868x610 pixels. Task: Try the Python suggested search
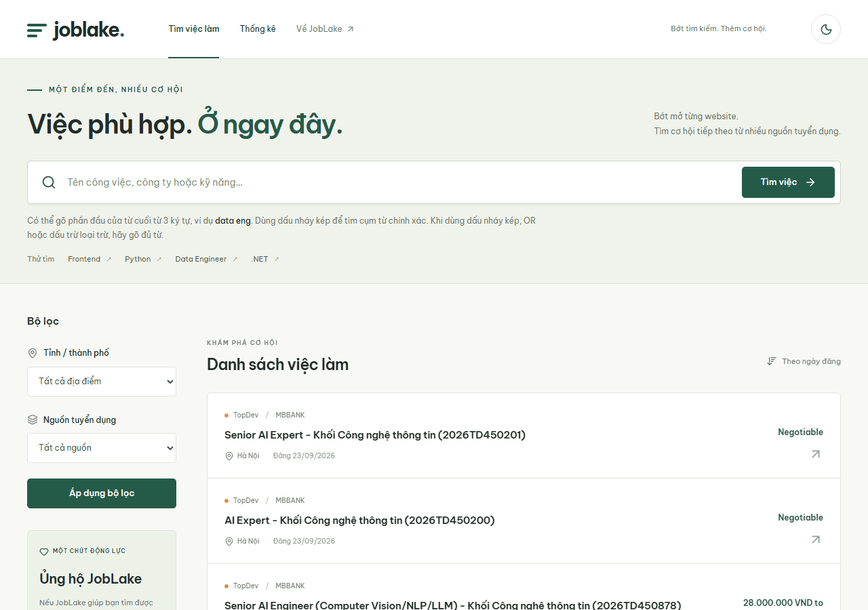click(x=143, y=259)
